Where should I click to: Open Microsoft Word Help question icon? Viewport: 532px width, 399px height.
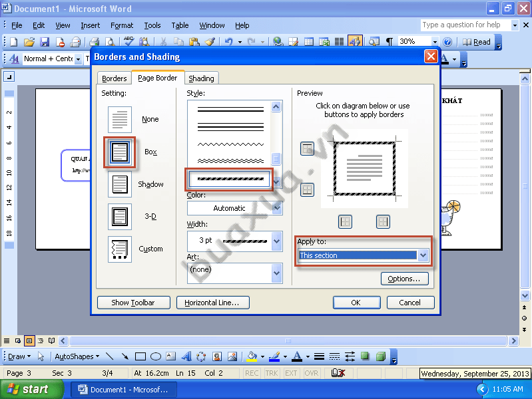(447, 42)
